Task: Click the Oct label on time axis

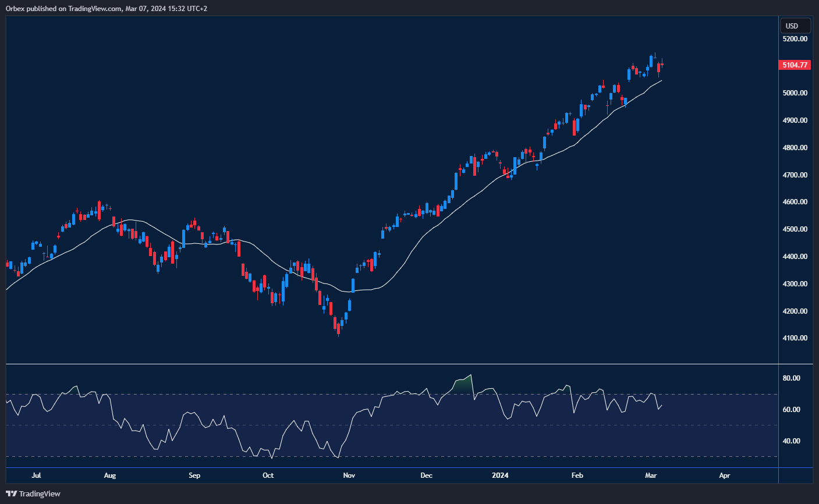Action: (268, 475)
